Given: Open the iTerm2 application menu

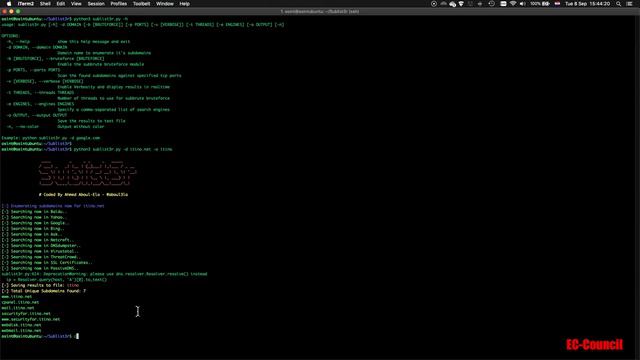Looking at the screenshot, I should (x=26, y=4).
